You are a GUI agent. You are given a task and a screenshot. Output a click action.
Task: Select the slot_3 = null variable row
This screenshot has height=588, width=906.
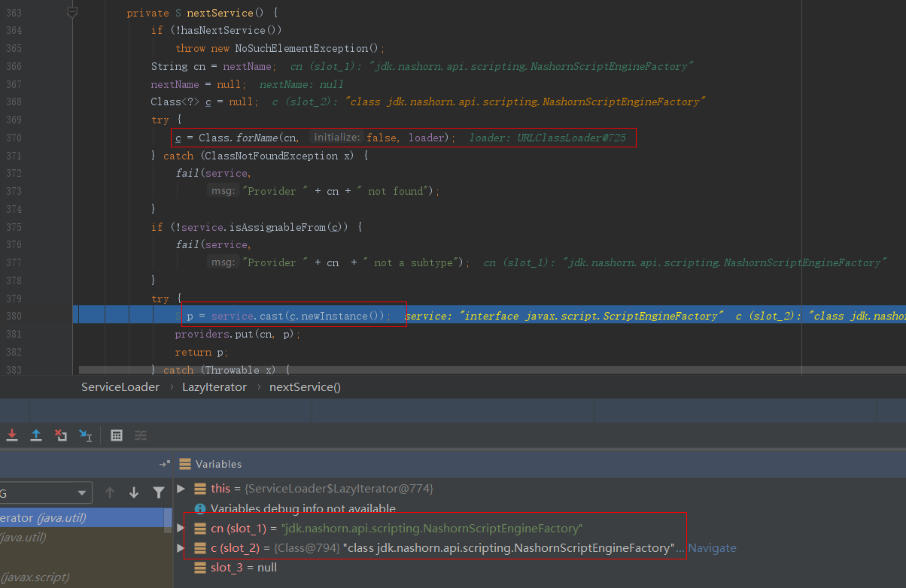244,568
